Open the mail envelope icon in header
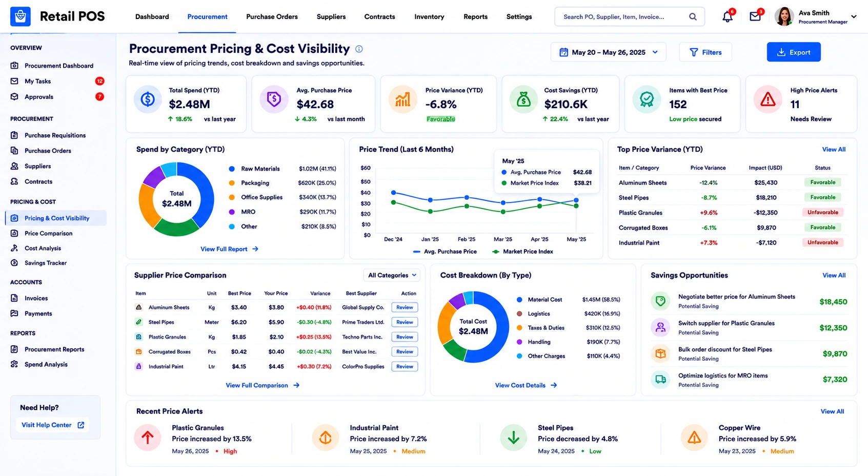 755,17
